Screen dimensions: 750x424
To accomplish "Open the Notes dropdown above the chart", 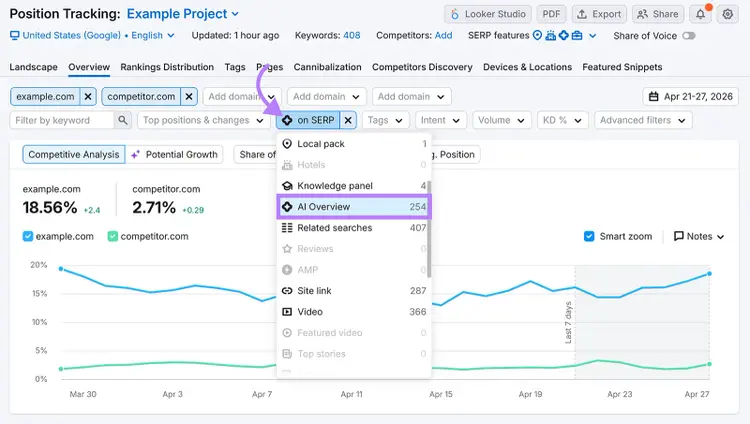I will pos(699,236).
